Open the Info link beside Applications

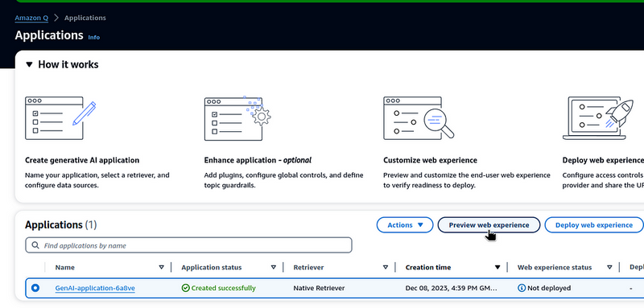coord(93,37)
